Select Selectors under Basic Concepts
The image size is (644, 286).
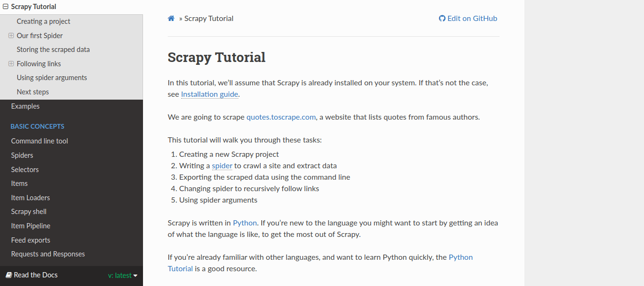click(25, 169)
